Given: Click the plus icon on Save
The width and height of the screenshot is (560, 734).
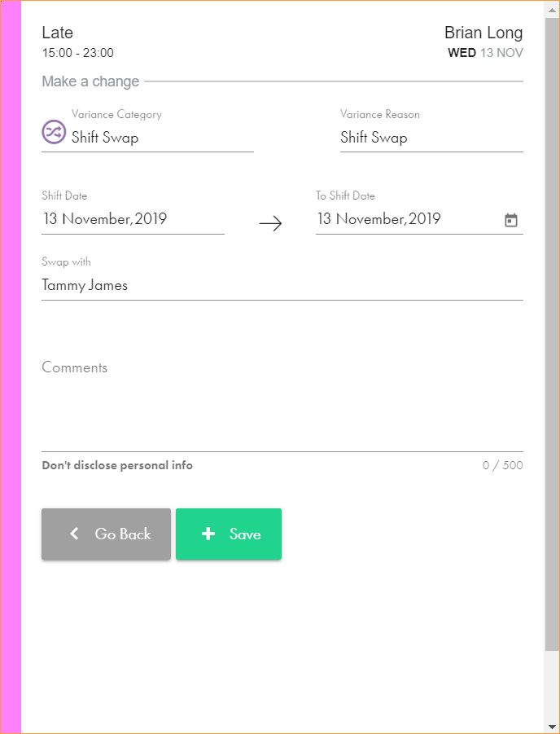Looking at the screenshot, I should (x=208, y=534).
